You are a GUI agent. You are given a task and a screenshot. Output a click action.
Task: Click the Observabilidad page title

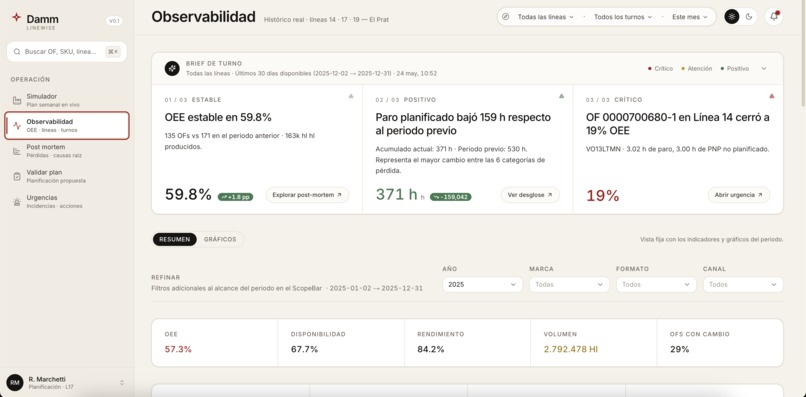[204, 17]
